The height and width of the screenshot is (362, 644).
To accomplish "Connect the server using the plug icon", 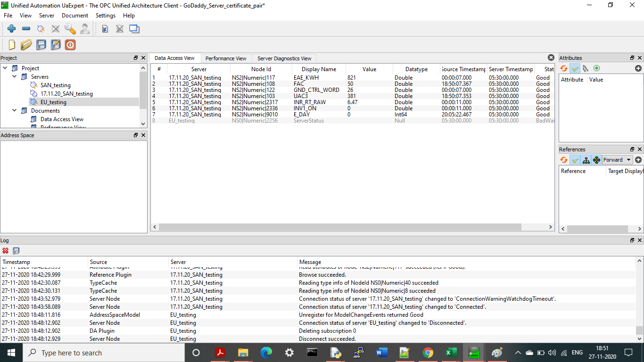I will tap(41, 29).
